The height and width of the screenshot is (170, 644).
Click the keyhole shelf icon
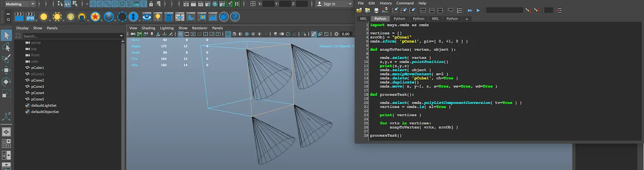coord(134,17)
